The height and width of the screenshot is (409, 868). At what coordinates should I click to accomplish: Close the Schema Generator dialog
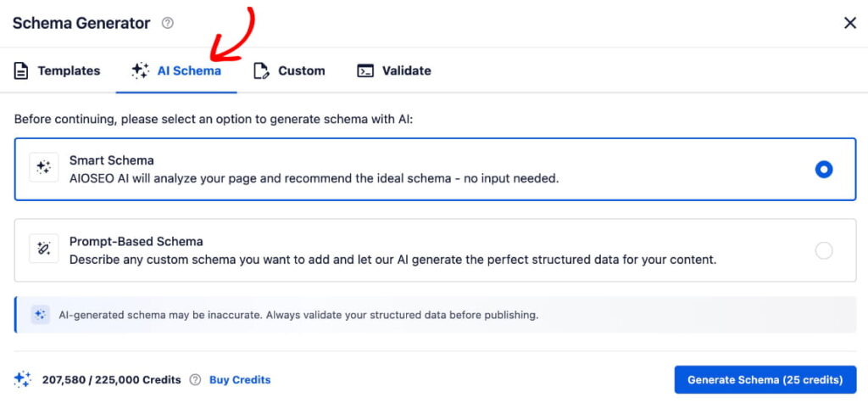[849, 23]
